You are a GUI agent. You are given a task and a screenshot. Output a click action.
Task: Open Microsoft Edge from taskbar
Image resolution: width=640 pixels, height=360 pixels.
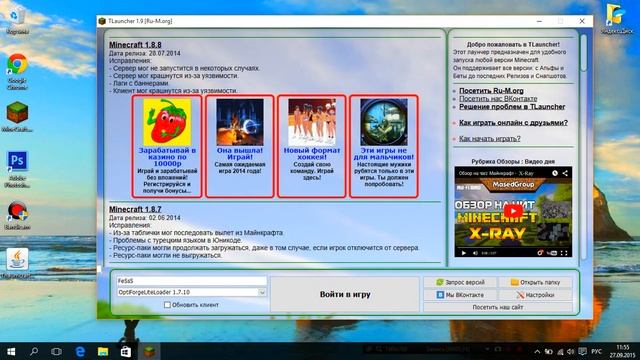pyautogui.click(x=80, y=351)
